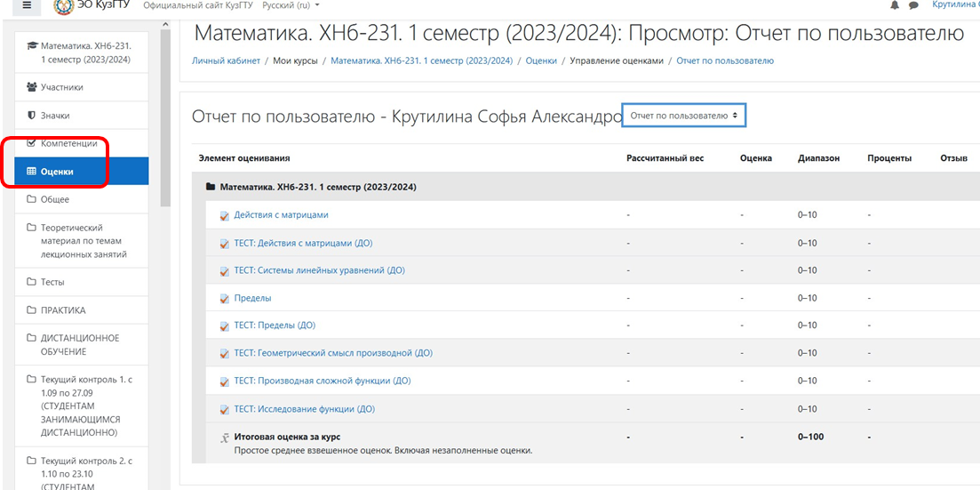
Task: Click the folder icon of course category row
Action: click(x=211, y=187)
